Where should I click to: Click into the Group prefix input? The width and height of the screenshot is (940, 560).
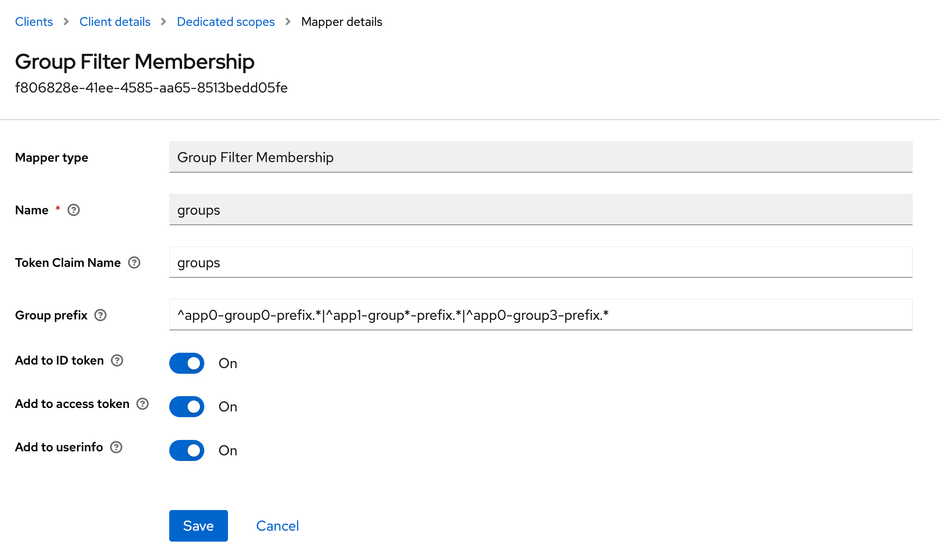[540, 315]
